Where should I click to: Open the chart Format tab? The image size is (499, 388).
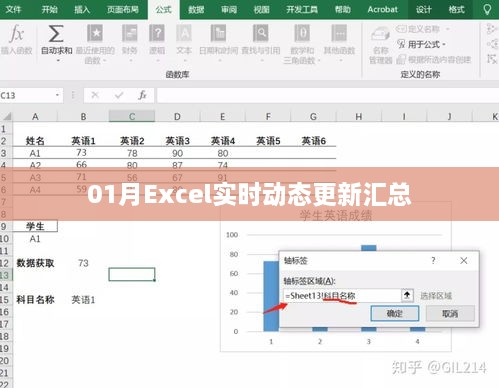point(456,9)
